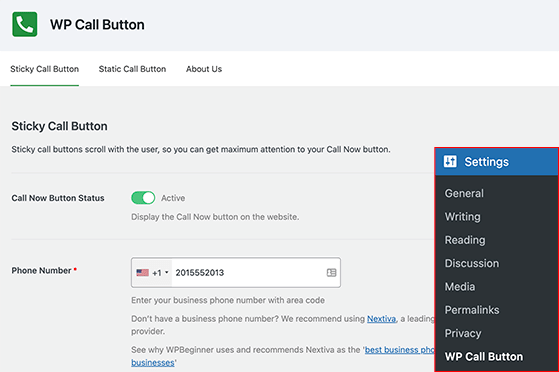This screenshot has width=559, height=372.
Task: Open Writing settings
Action: (462, 216)
